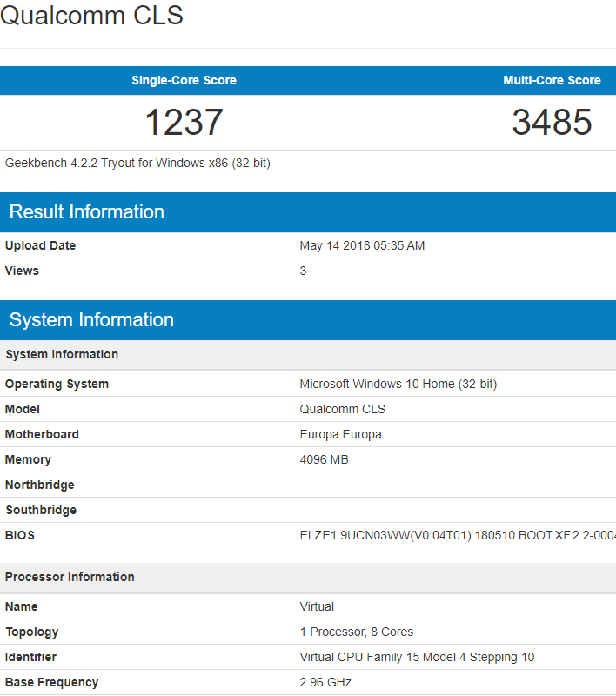Select the Europa Europa motherboard value
Image resolution: width=616 pixels, height=696 pixels.
340,434
